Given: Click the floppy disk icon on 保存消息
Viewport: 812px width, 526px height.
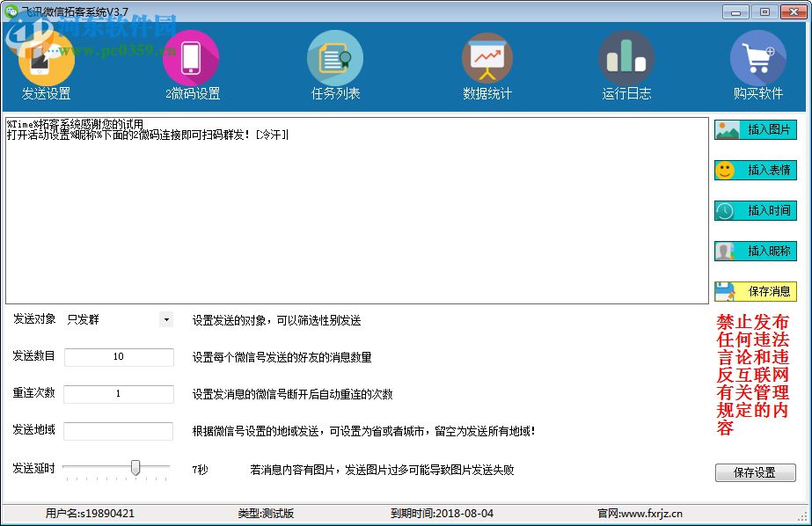Looking at the screenshot, I should [725, 291].
